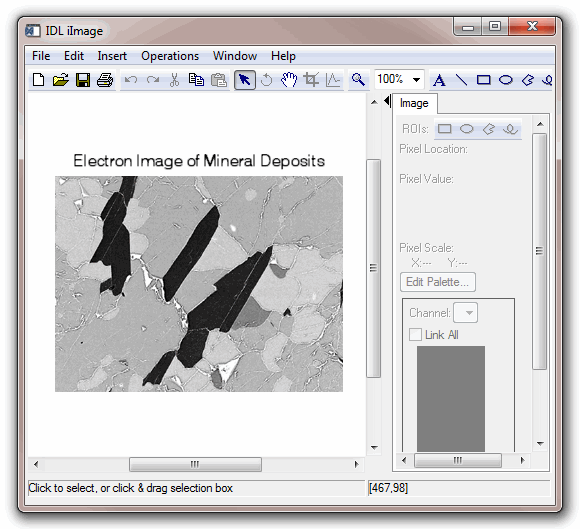Select the Rotate tool
Image resolution: width=580 pixels, height=529 pixels.
[x=266, y=80]
